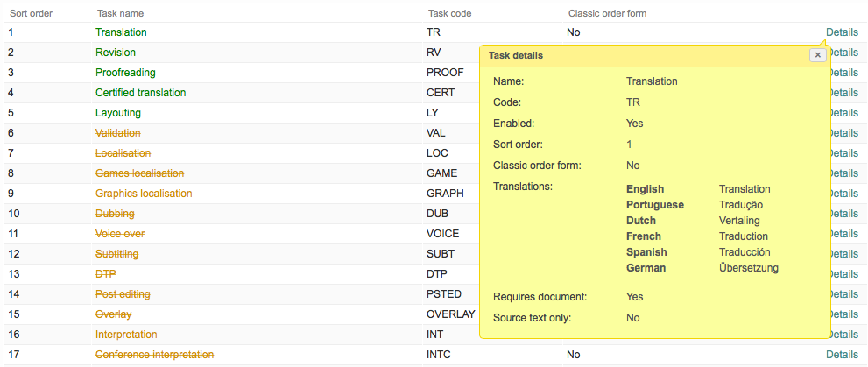This screenshot has height=367, width=868.
Task: Click the Sort order column header
Action: click(x=30, y=14)
